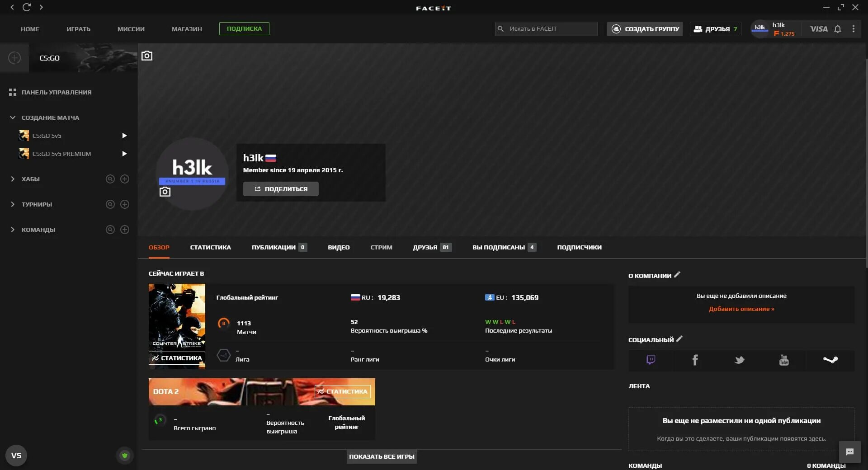Screen dimensions: 868x470
Task: Switch to the Вы подписаны tab
Action: click(x=504, y=247)
